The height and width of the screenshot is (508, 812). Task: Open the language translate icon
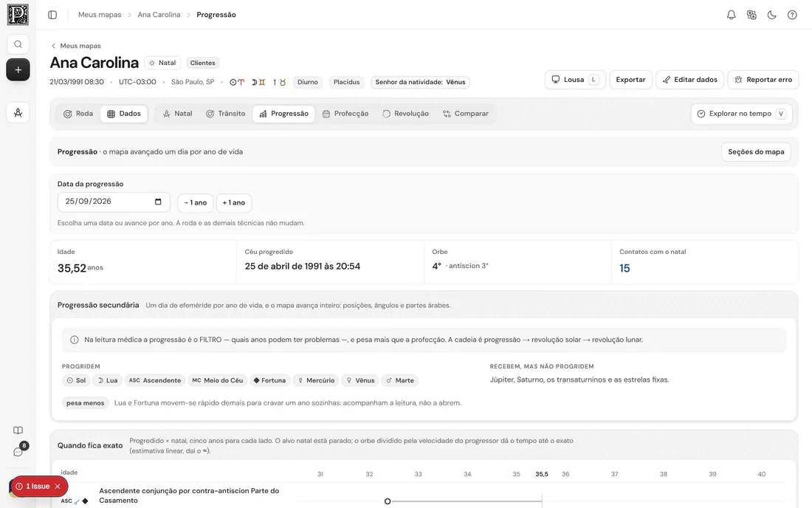point(751,15)
